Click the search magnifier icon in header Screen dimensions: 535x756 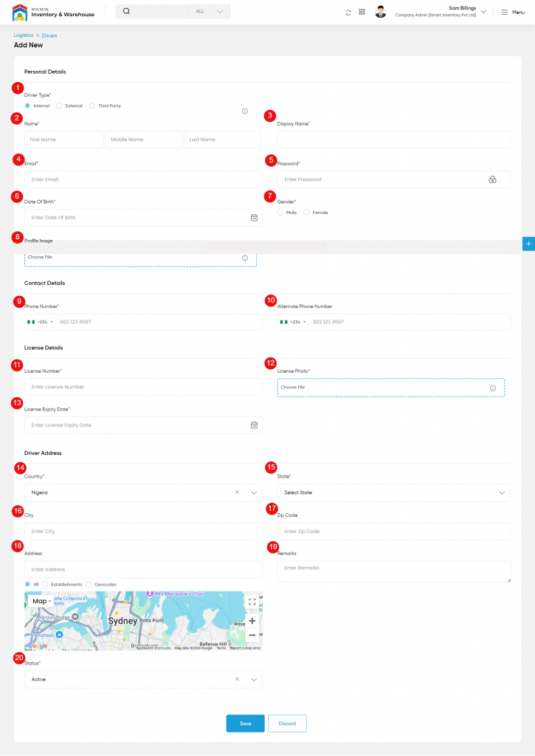[126, 11]
